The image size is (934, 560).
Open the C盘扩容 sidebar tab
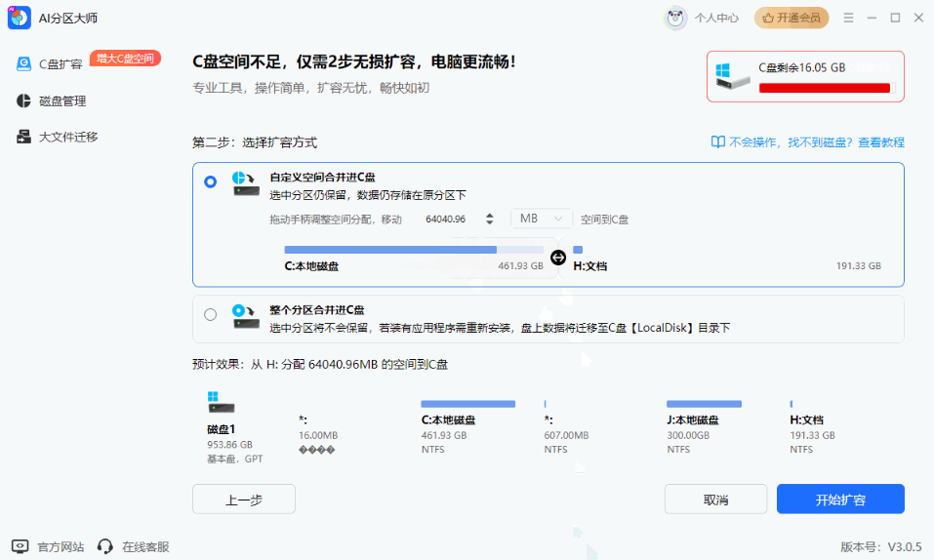coord(61,64)
